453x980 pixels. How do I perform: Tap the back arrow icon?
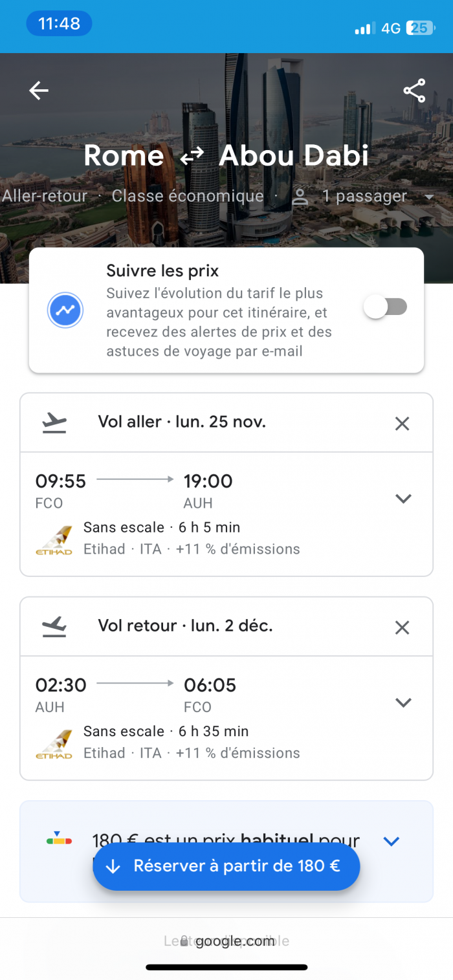(39, 91)
